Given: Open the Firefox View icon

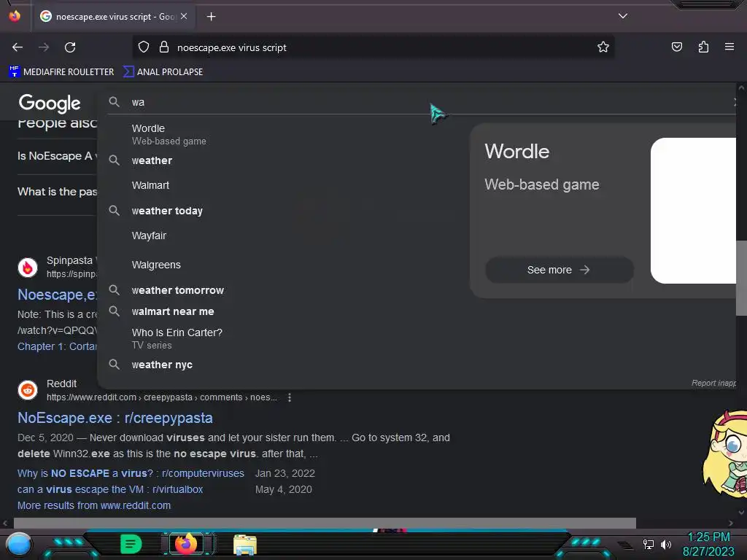Looking at the screenshot, I should point(15,16).
